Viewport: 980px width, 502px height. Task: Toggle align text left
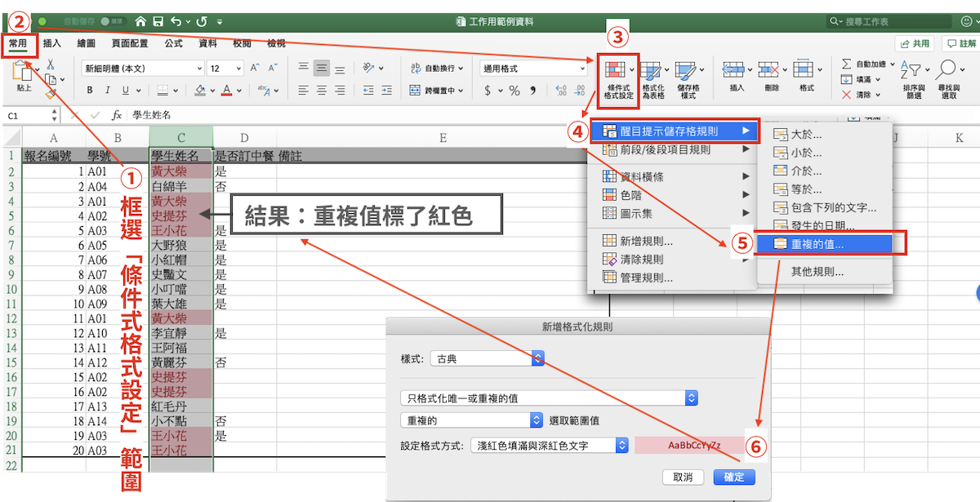tap(303, 91)
